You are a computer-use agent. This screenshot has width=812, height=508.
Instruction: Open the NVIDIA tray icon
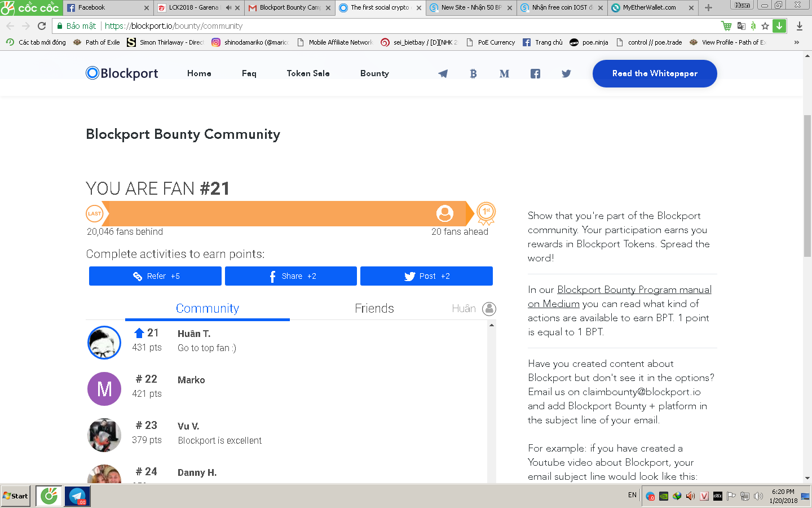pyautogui.click(x=664, y=496)
